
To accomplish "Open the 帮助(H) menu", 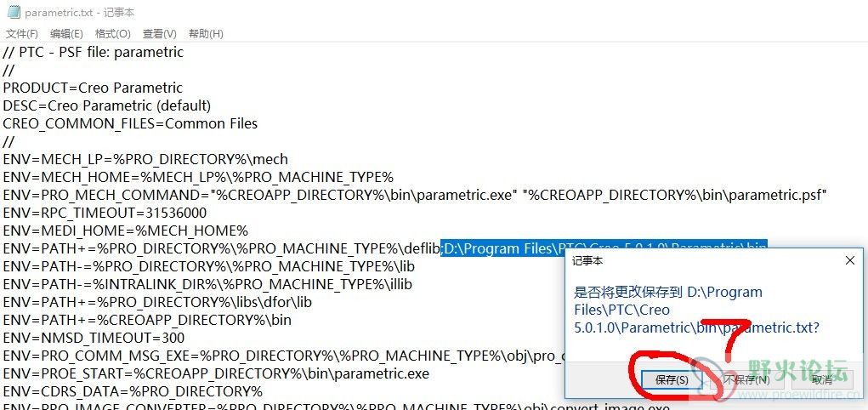I will click(206, 34).
